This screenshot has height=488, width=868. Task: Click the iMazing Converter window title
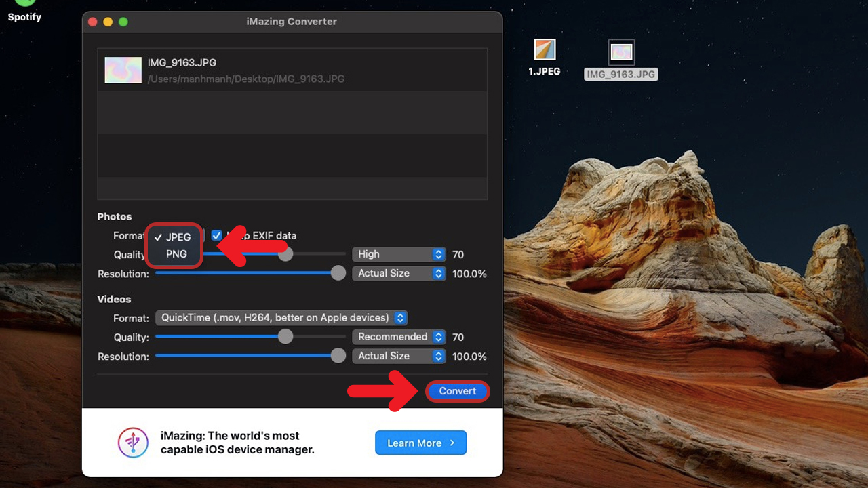coord(292,22)
